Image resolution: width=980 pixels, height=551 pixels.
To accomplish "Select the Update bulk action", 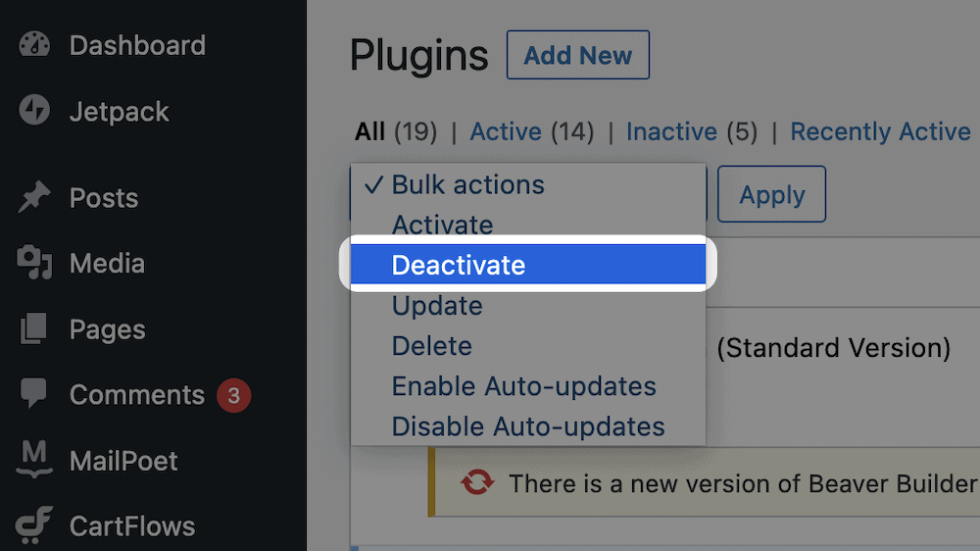I will click(528, 305).
